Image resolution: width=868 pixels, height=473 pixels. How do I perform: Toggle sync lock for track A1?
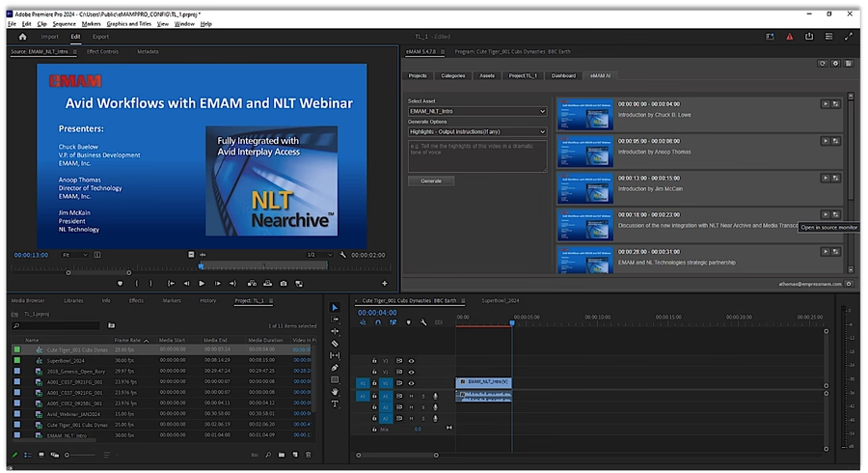coord(399,397)
